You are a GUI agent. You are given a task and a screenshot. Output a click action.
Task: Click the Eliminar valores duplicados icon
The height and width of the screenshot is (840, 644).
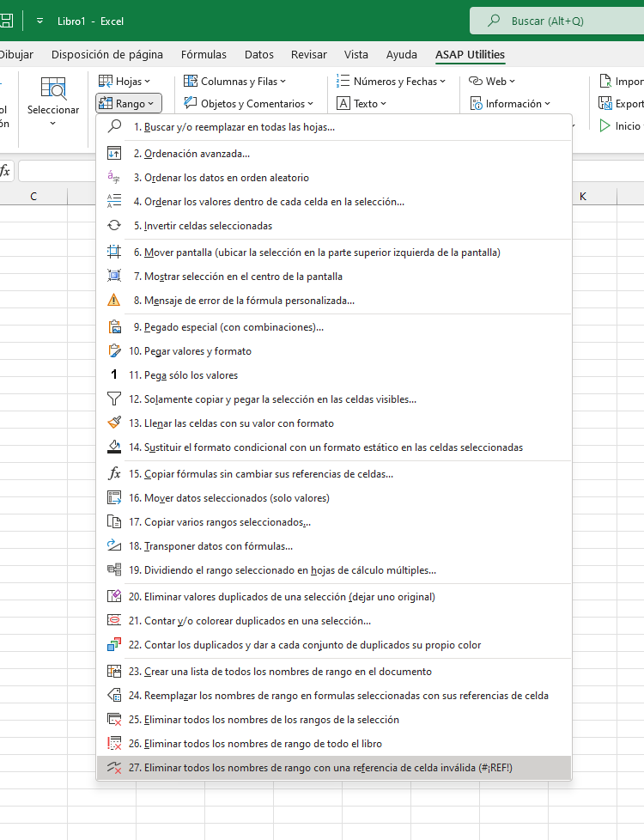pos(114,596)
